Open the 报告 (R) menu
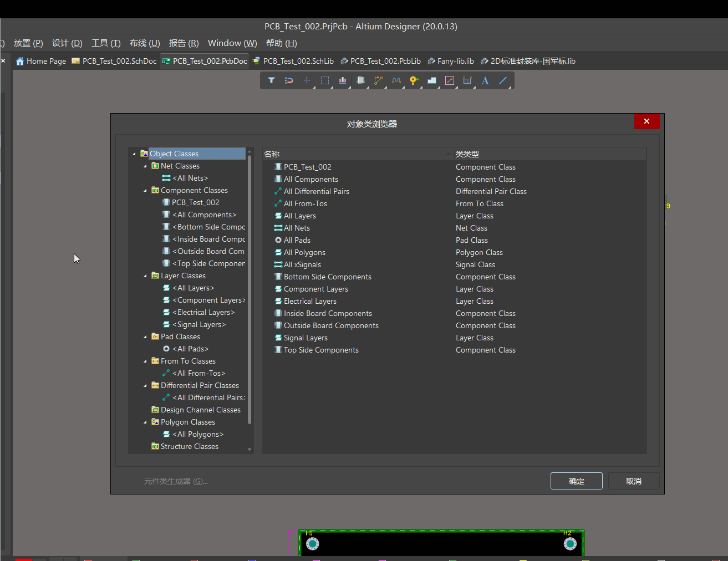Screen dimensions: 728x561 click(184, 43)
